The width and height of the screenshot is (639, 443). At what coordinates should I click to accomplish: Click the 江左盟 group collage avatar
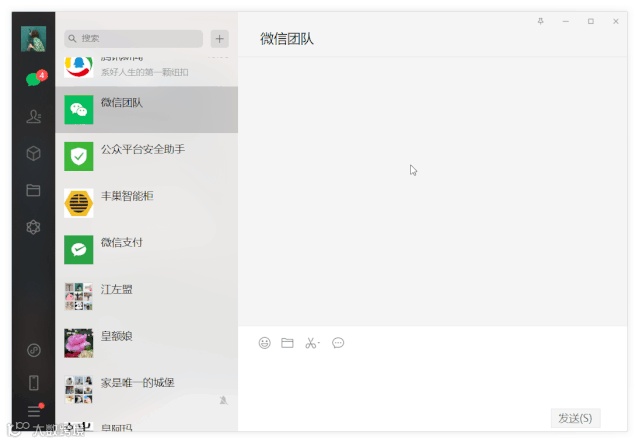[x=79, y=296]
